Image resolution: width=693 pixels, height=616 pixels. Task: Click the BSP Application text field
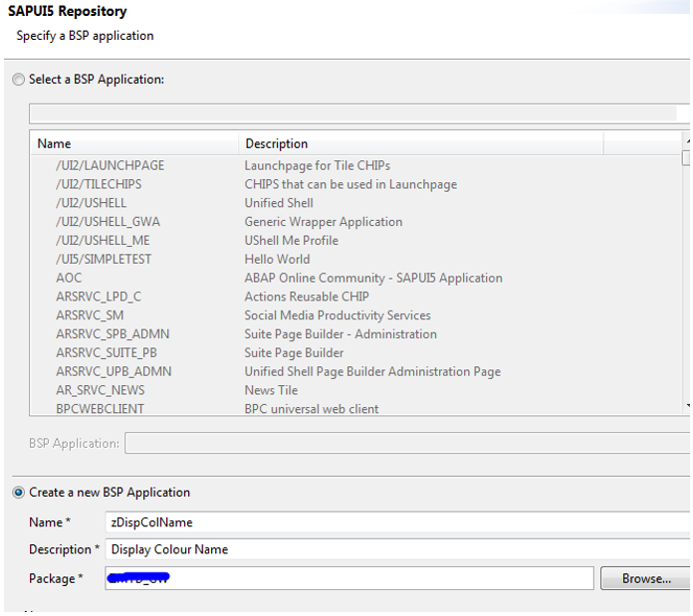coord(407,443)
